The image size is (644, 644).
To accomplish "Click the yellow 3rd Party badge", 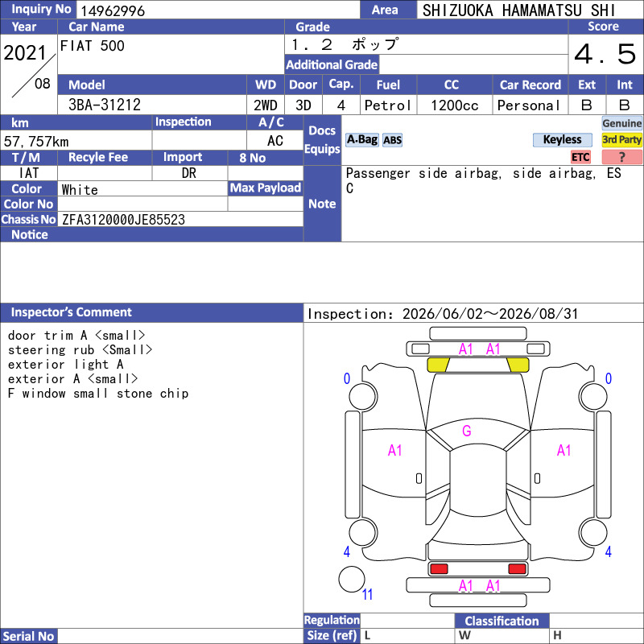I will pos(621,139).
